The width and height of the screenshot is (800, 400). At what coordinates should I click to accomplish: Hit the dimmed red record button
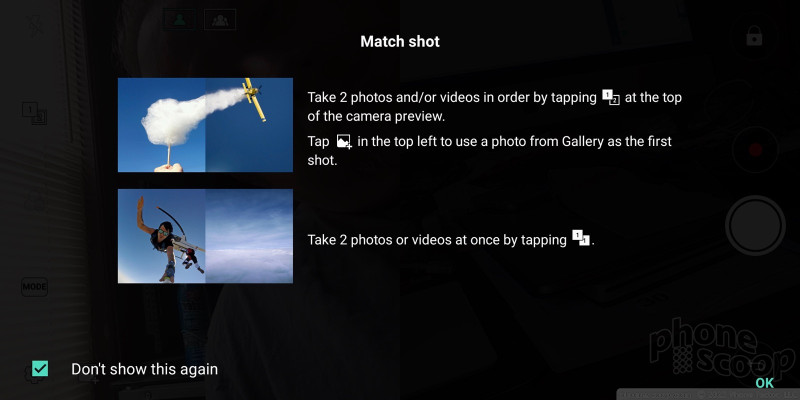tap(755, 149)
